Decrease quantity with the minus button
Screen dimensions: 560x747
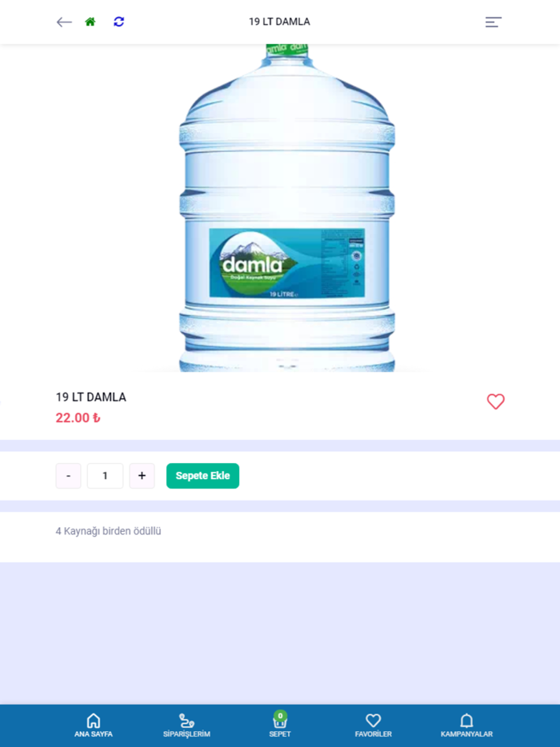(x=68, y=475)
